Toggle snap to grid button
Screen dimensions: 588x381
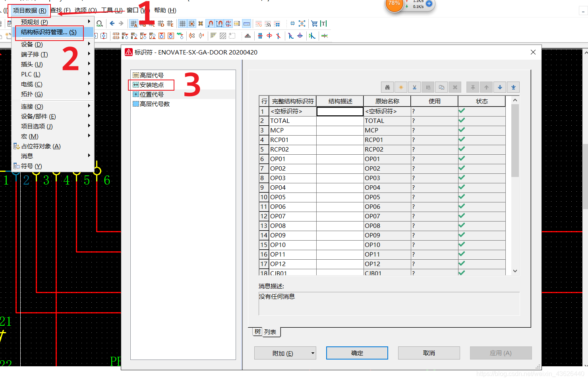pos(191,23)
